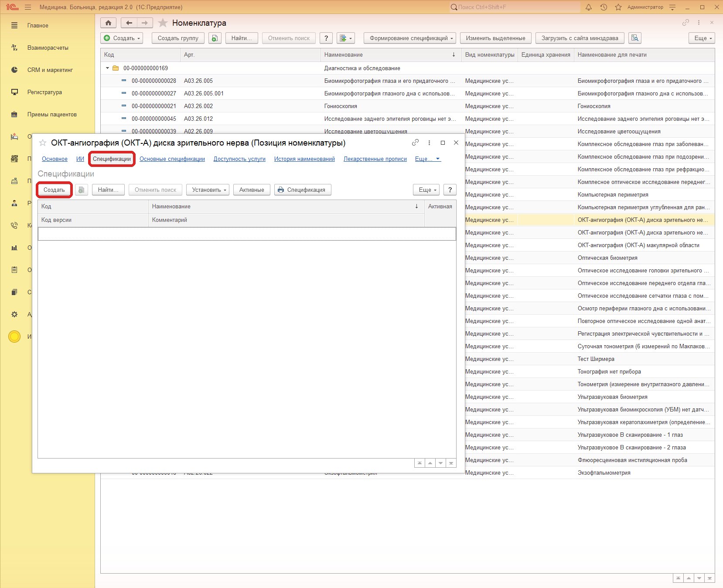Click the back arrow navigation button
Viewport: 723px width, 588px height.
129,23
